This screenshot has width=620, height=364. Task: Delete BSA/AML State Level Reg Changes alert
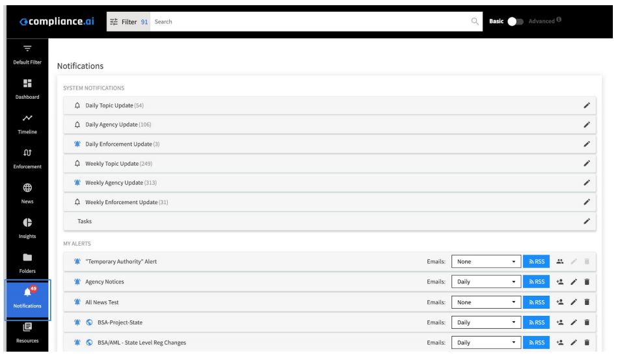587,343
